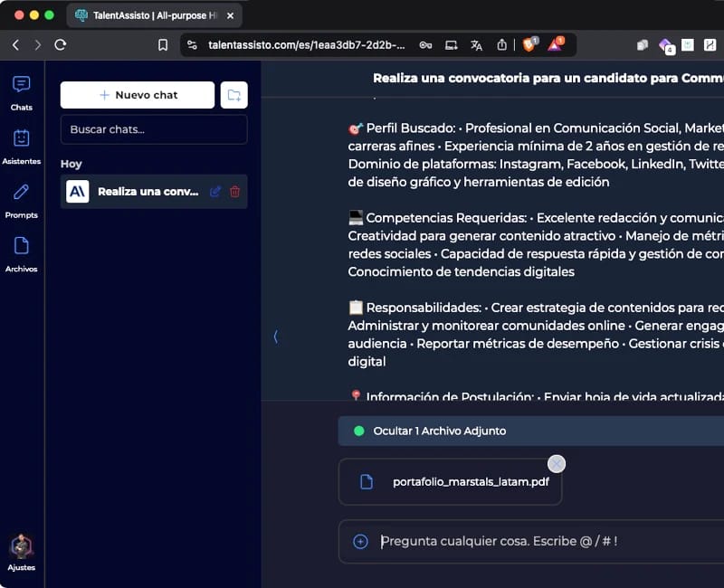This screenshot has height=588, width=724.
Task: Collapse the chat list side panel
Action: (276, 337)
